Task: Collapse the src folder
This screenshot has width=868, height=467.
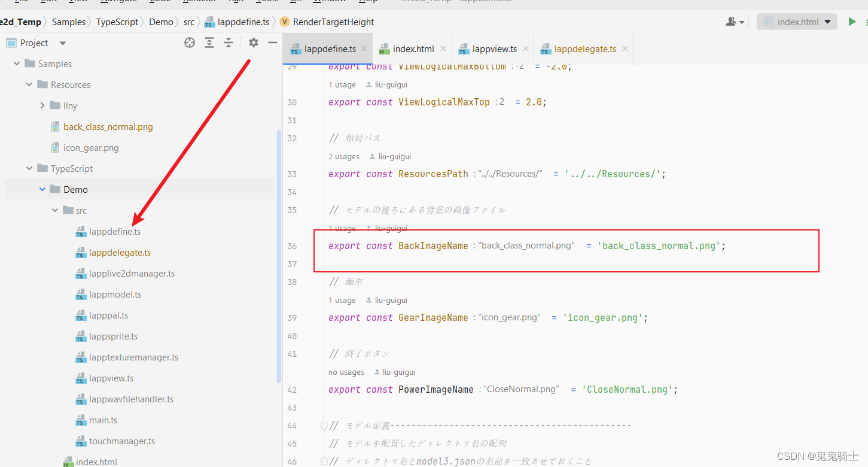Action: click(54, 211)
